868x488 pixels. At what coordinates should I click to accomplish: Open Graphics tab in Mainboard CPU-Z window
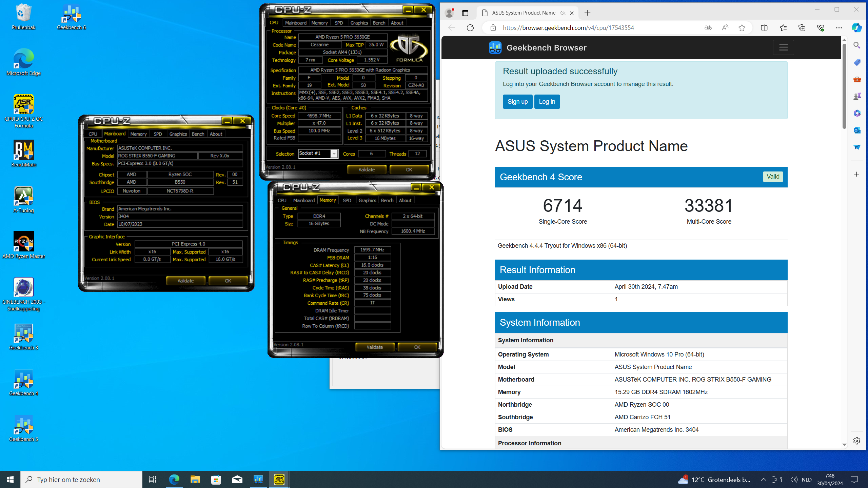[178, 134]
